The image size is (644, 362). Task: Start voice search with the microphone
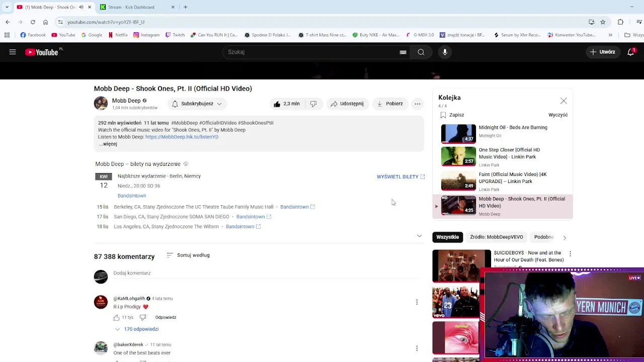click(445, 52)
